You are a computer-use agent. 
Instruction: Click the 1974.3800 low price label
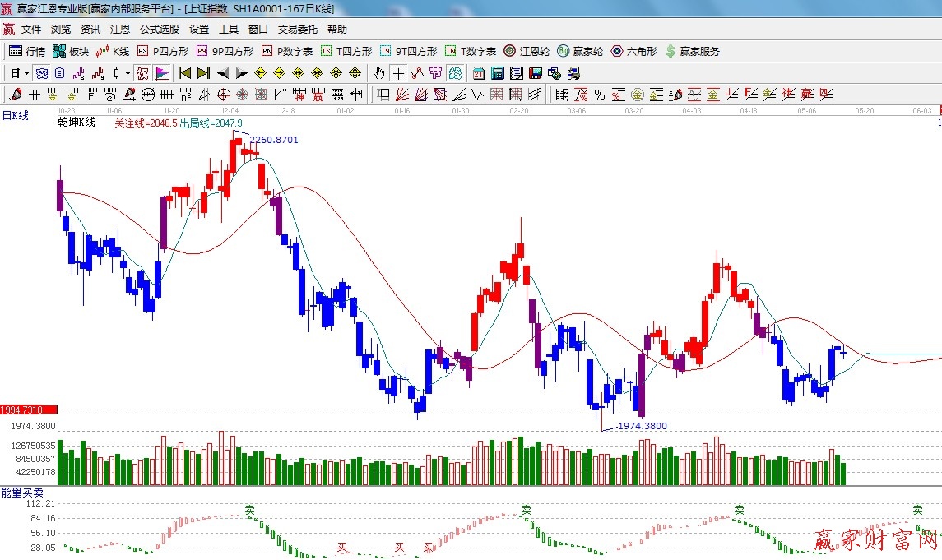tap(643, 426)
